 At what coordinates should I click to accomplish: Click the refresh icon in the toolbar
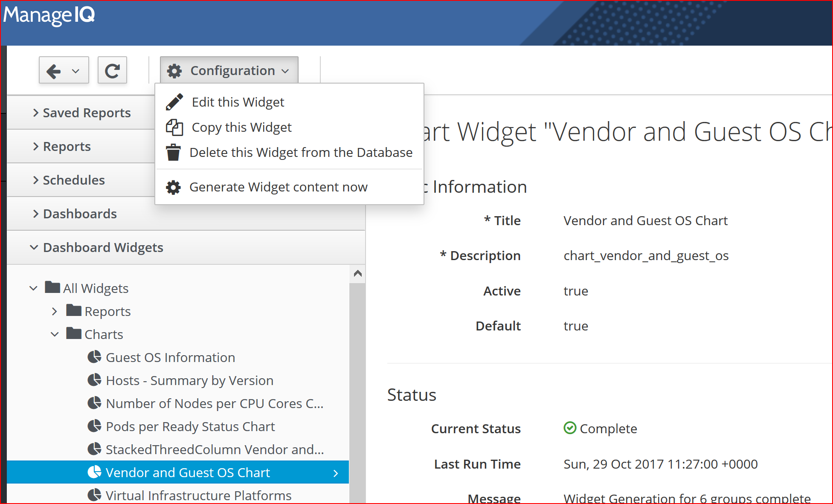coord(112,70)
